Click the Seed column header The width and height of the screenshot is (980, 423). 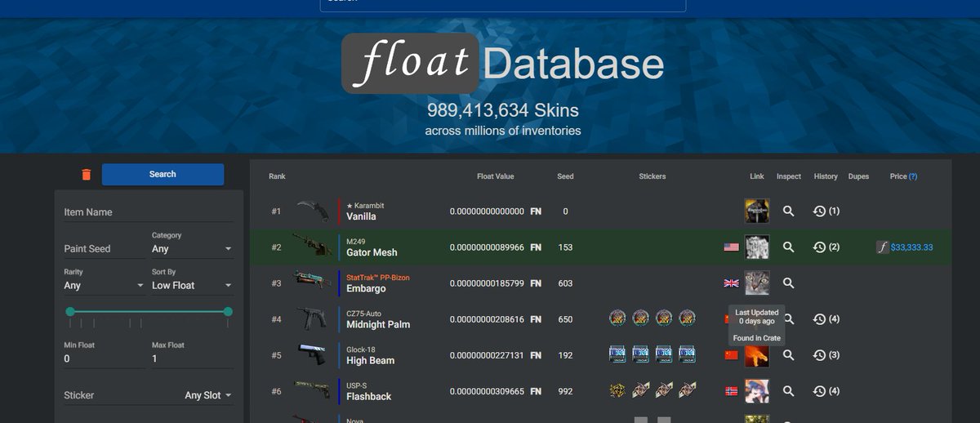coord(565,176)
